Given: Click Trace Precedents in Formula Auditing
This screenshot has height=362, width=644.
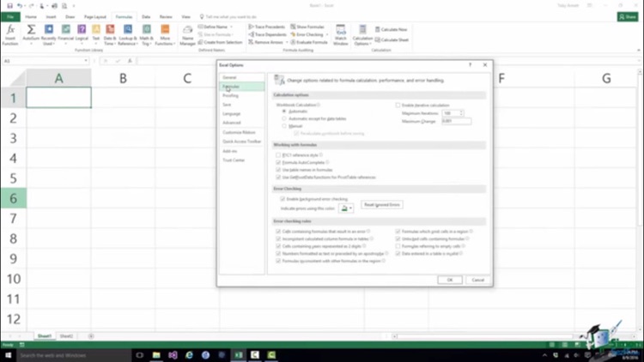Looking at the screenshot, I should [x=266, y=27].
